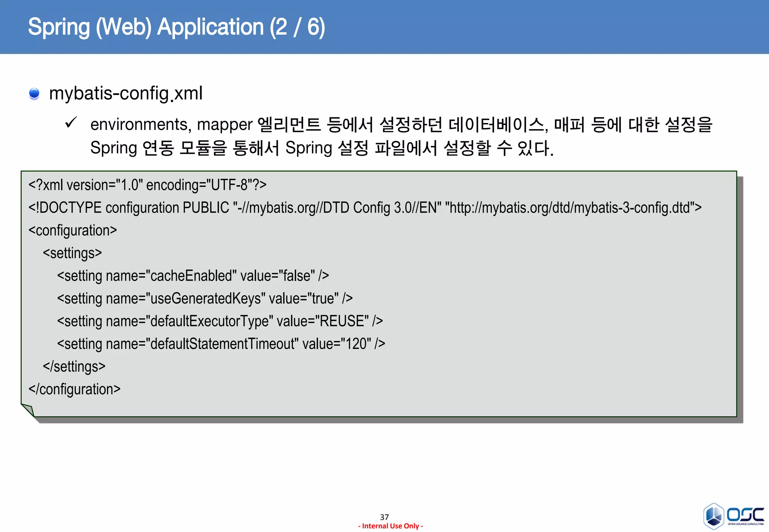Click the '<?xml version="1.0"' declaration line
The width and height of the screenshot is (769, 532).
click(x=148, y=185)
